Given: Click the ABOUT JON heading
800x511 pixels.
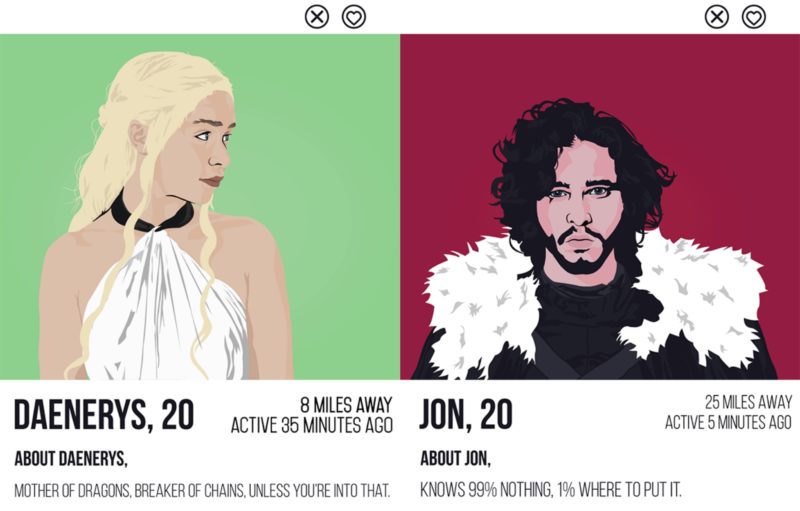Looking at the screenshot, I should click(x=455, y=458).
